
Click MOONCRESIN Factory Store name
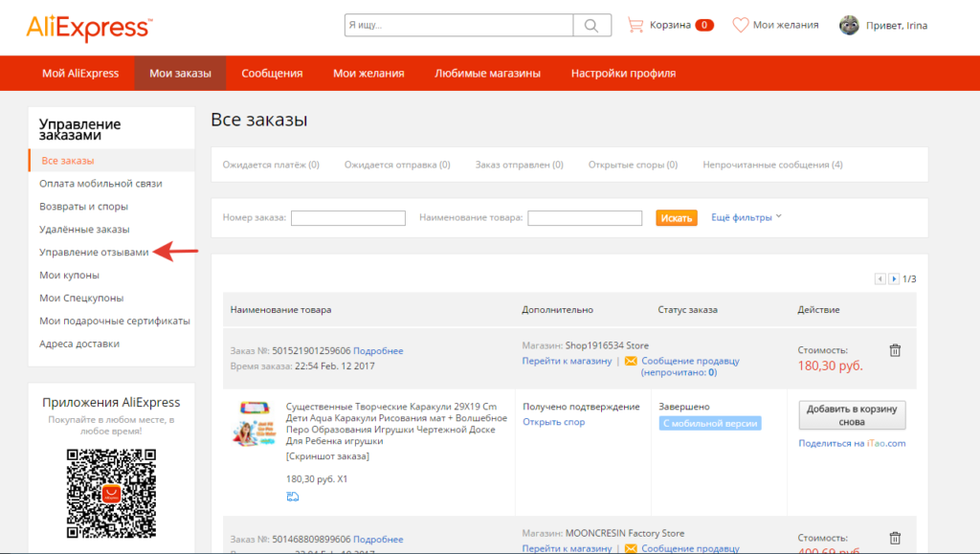pos(625,533)
